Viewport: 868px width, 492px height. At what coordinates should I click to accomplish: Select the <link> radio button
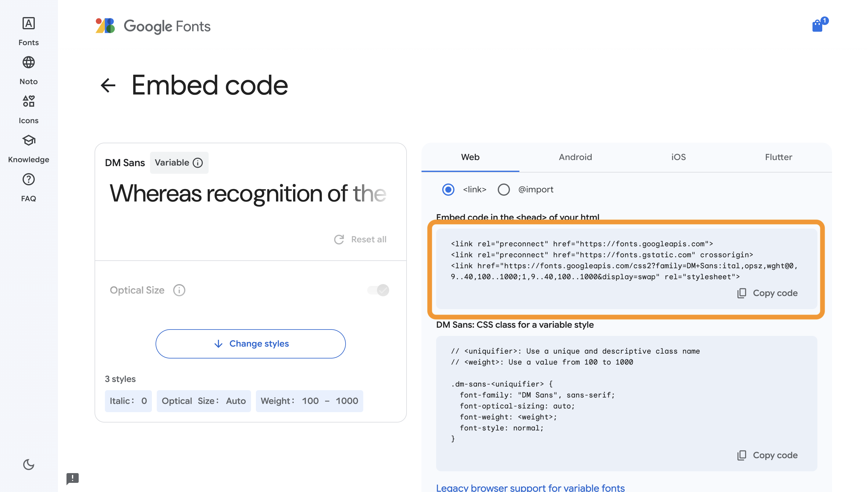pos(448,190)
